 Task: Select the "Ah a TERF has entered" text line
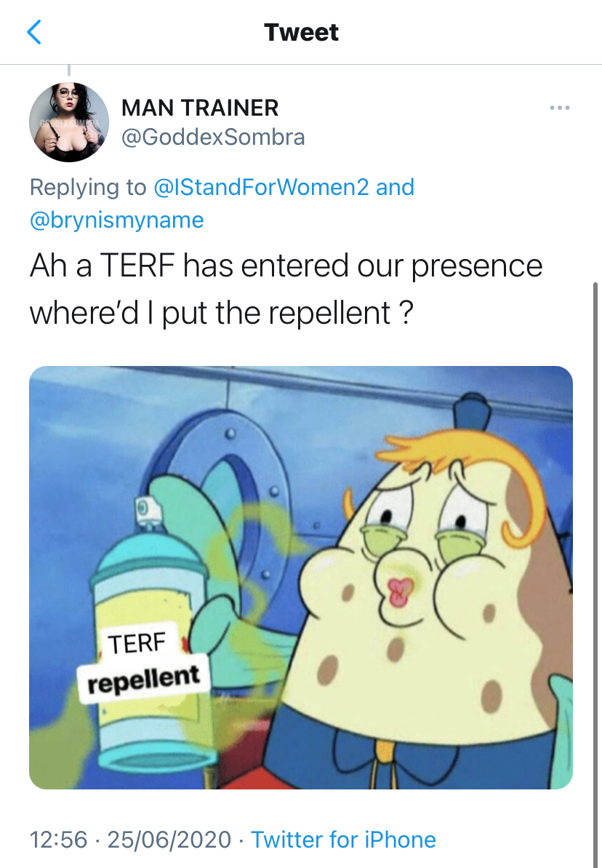coord(286,266)
